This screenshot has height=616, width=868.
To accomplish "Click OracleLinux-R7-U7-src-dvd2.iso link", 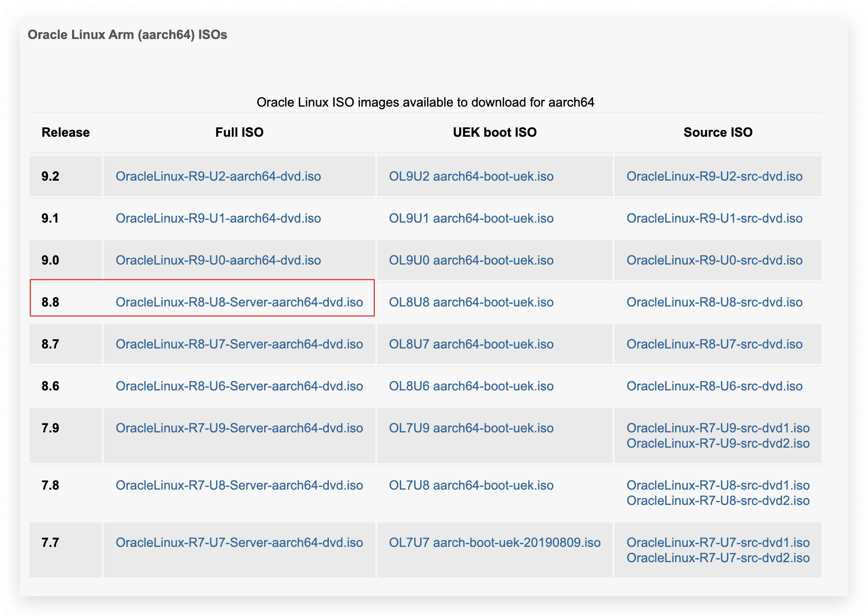I will [x=718, y=558].
